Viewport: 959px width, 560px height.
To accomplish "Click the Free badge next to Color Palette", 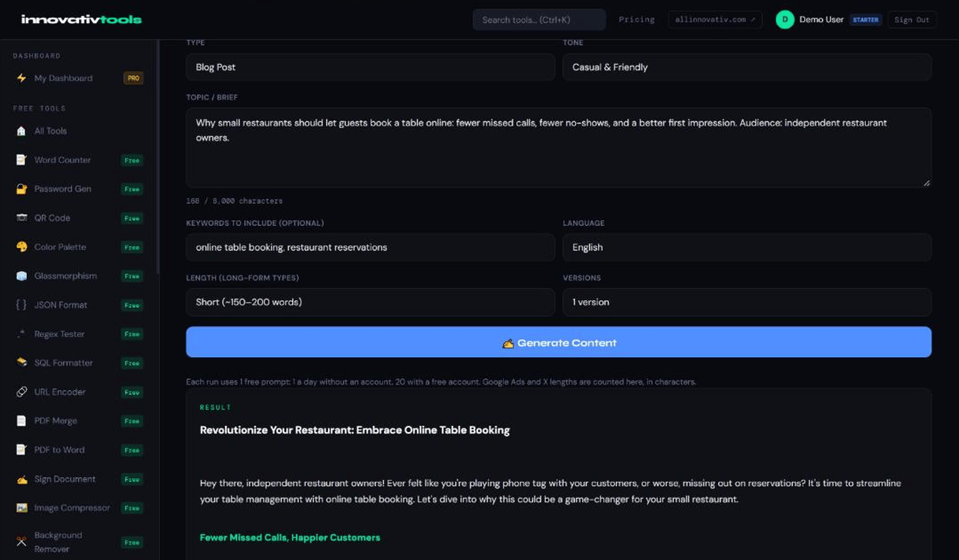I will pyautogui.click(x=132, y=247).
